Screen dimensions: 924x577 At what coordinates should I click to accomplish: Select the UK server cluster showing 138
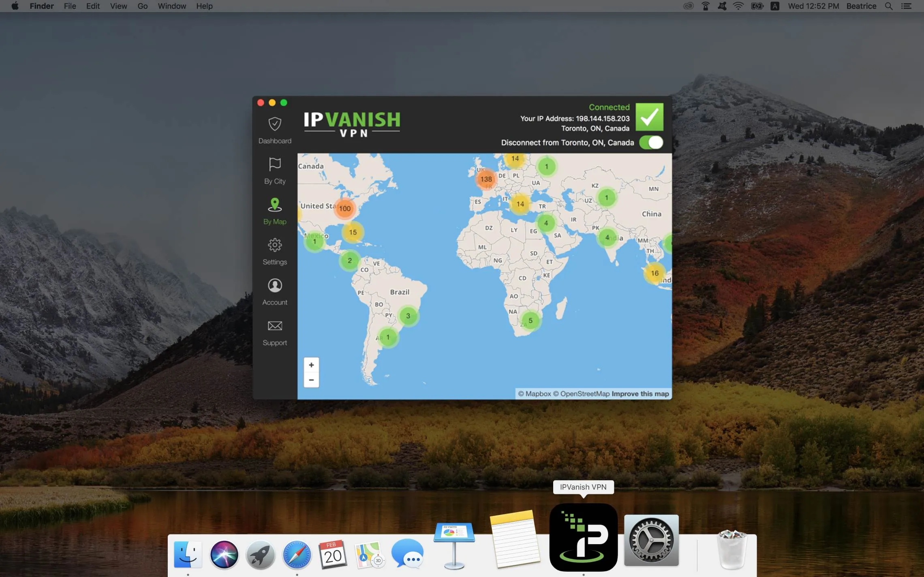pos(486,180)
